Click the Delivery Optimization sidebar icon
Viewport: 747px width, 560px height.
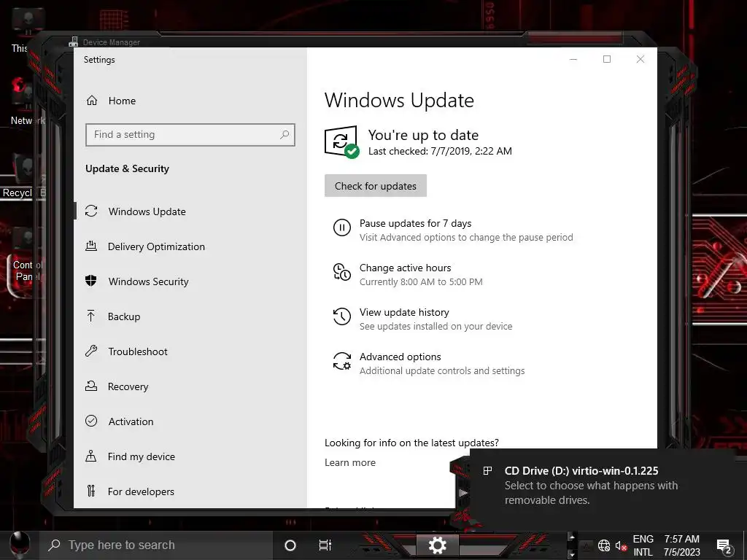point(91,246)
